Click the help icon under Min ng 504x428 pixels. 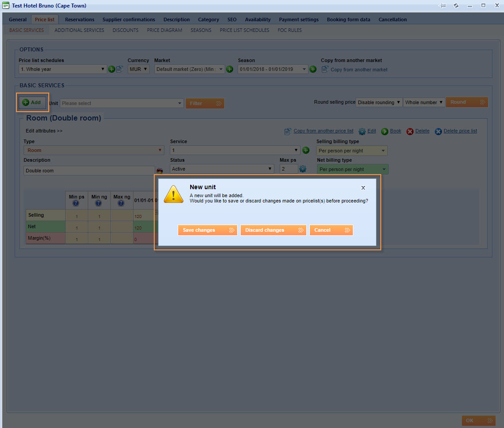[98, 203]
